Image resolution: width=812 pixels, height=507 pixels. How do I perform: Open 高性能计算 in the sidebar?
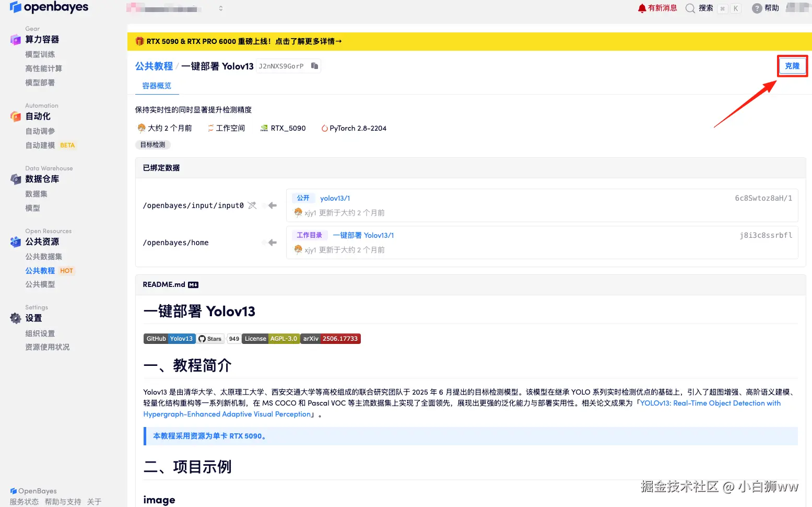coord(44,68)
